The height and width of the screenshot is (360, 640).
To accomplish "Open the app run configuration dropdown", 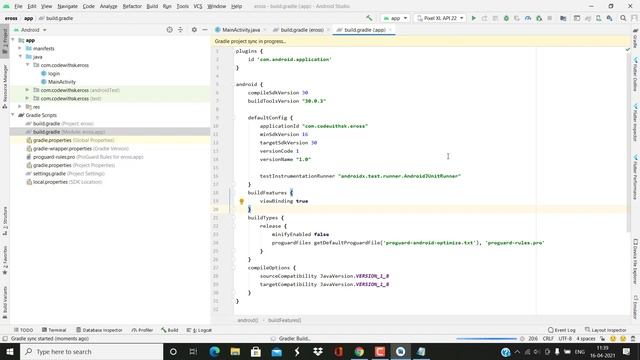I will (x=395, y=18).
